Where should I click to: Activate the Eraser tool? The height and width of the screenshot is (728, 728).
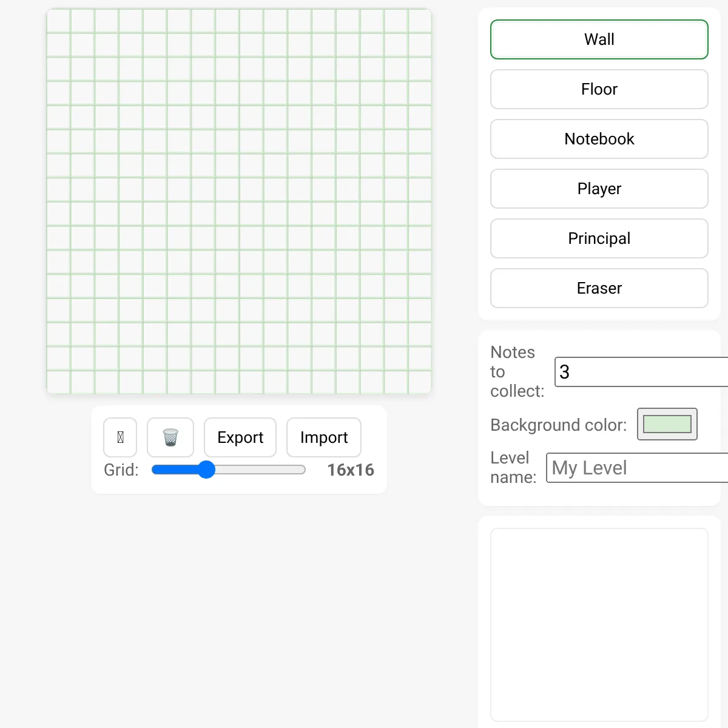[599, 288]
